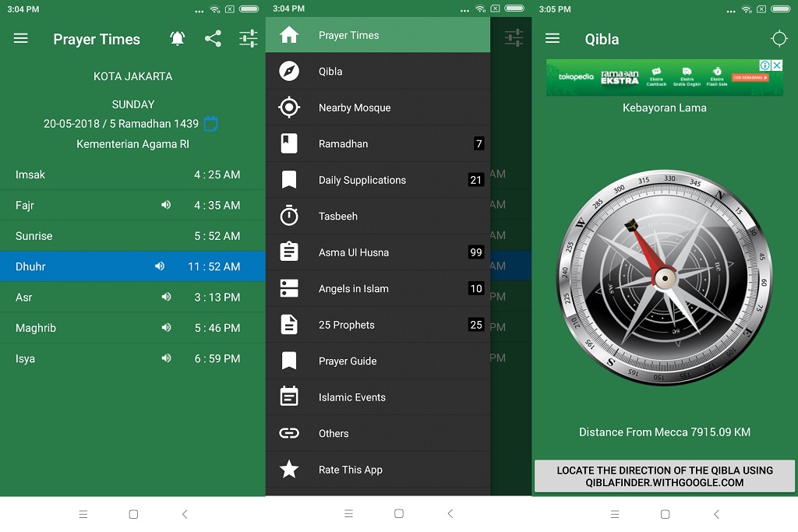
Task: Tap the target icon beside Nearby Mosque
Action: pos(289,107)
